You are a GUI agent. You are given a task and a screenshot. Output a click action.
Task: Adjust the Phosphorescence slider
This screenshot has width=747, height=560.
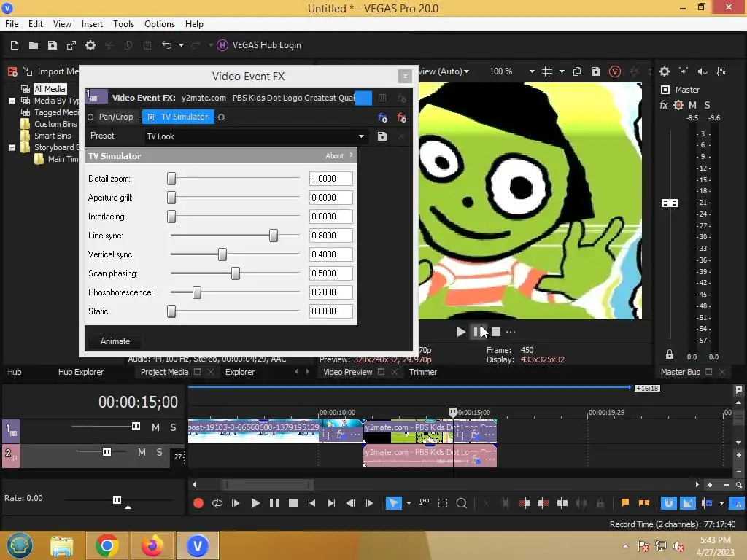pyautogui.click(x=197, y=292)
